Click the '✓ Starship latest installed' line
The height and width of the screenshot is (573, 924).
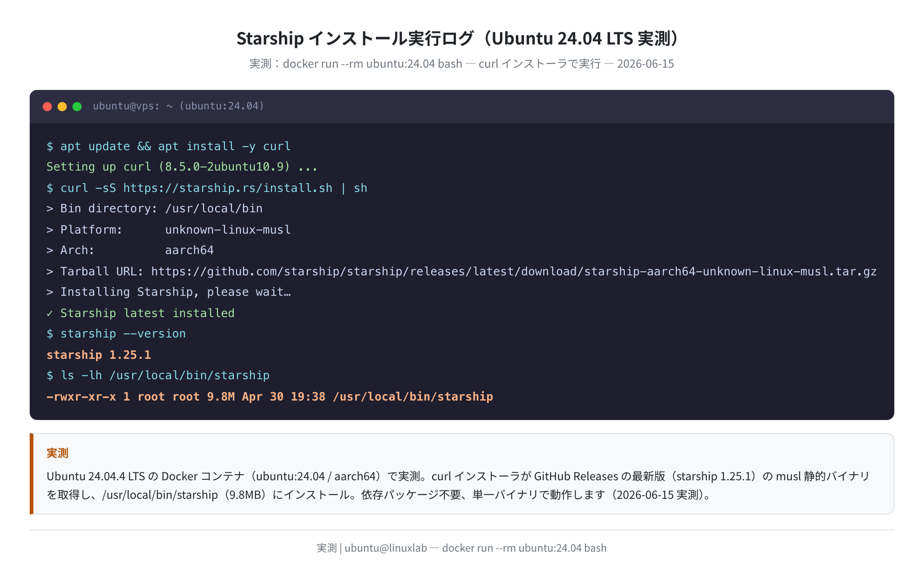(141, 313)
